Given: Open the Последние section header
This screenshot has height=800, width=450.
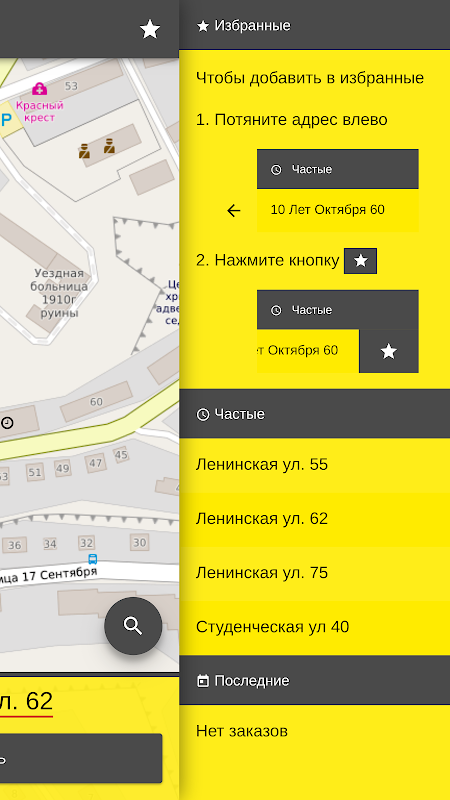Looking at the screenshot, I should [315, 680].
